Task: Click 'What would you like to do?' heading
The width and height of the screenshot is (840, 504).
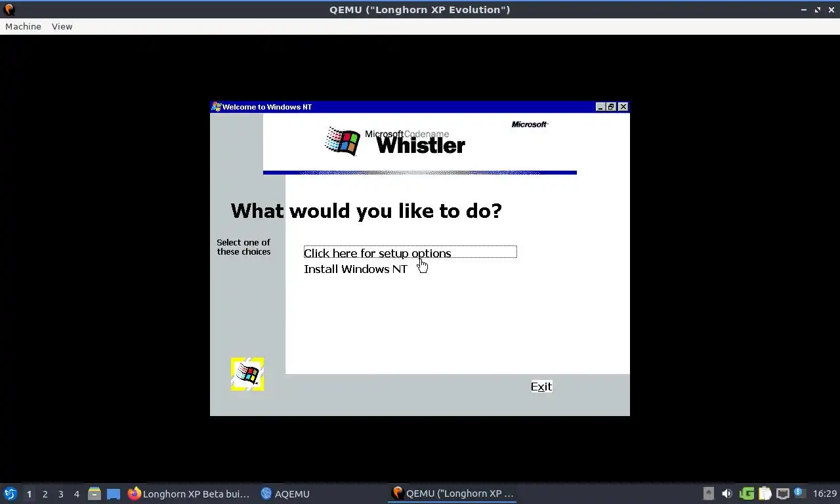Action: [x=366, y=211]
